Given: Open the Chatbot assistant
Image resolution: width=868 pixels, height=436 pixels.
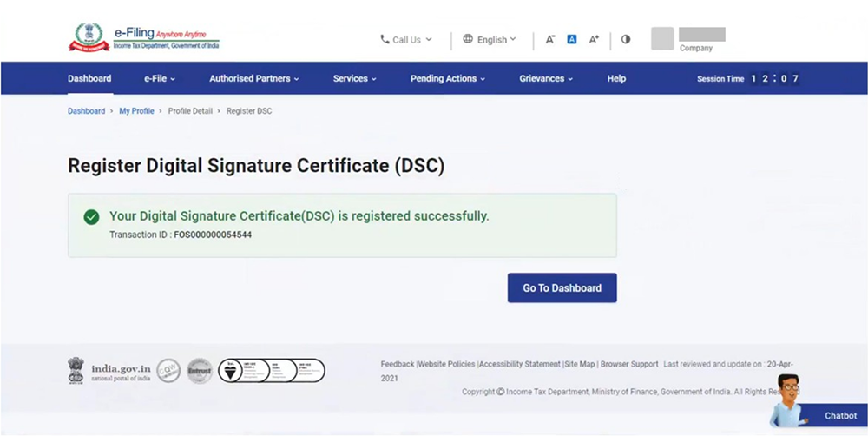Looking at the screenshot, I should [x=820, y=408].
